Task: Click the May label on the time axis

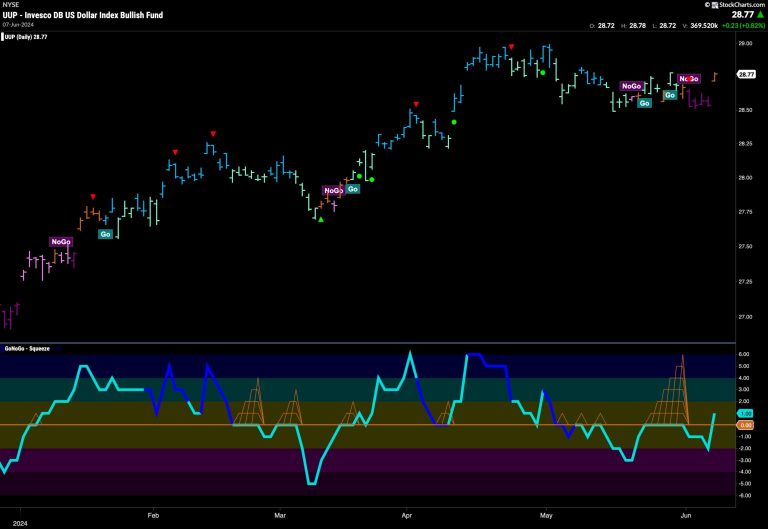Action: tap(546, 515)
